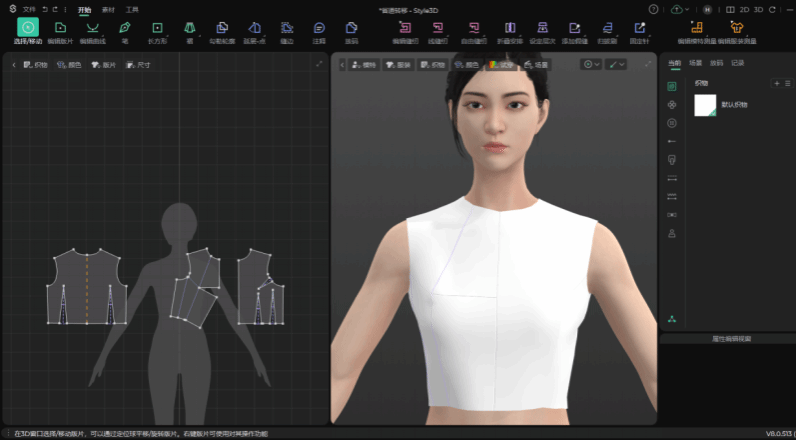
Task: Switch to the 场景 tab in right panel
Action: coord(696,62)
